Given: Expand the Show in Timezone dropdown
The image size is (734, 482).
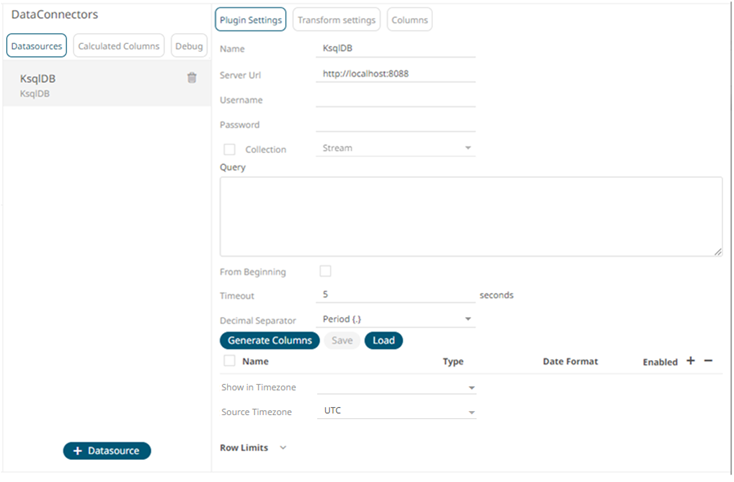Looking at the screenshot, I should point(396,387).
